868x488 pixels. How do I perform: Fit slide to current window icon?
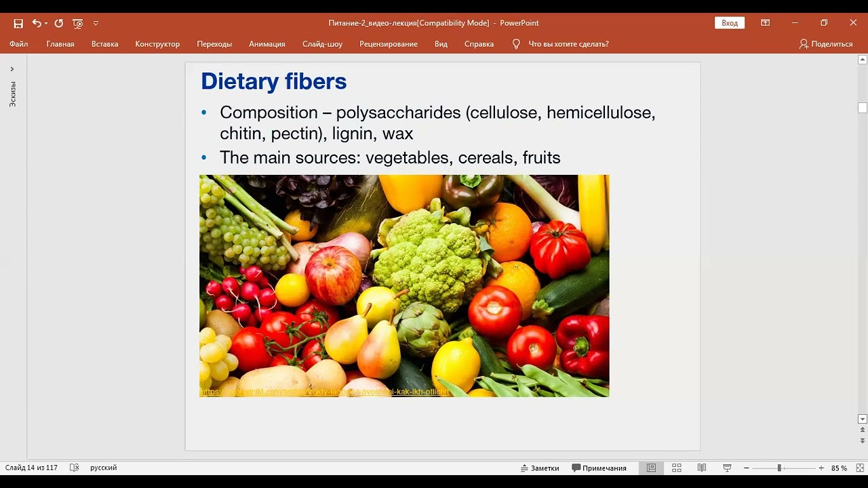point(859,468)
